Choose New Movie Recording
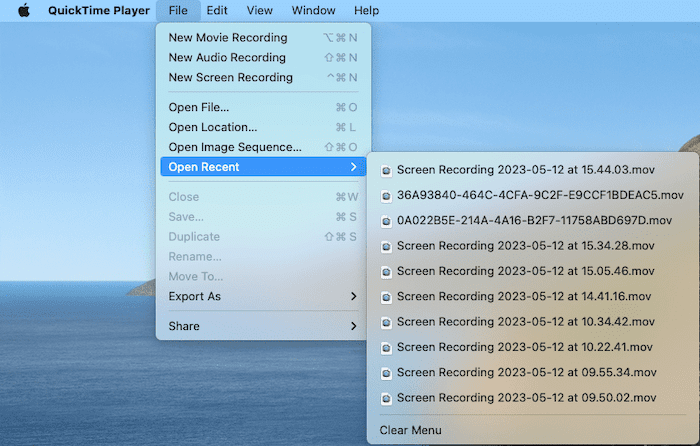The image size is (700, 446). point(227,37)
